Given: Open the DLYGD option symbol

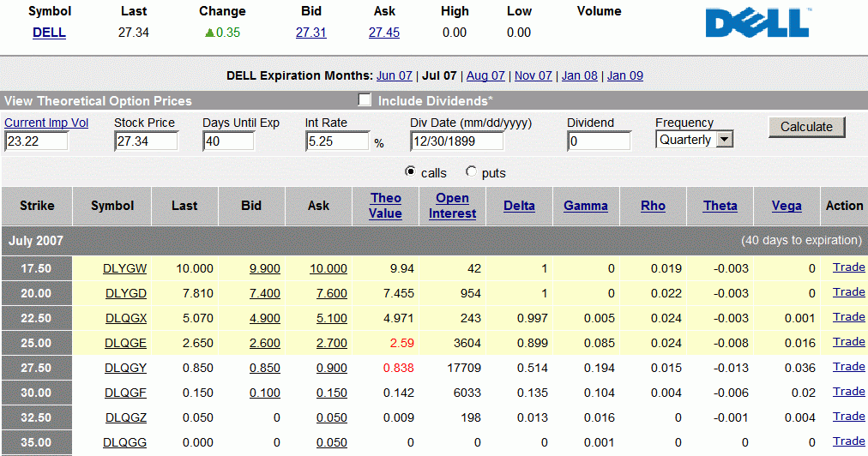Looking at the screenshot, I should (x=126, y=293).
